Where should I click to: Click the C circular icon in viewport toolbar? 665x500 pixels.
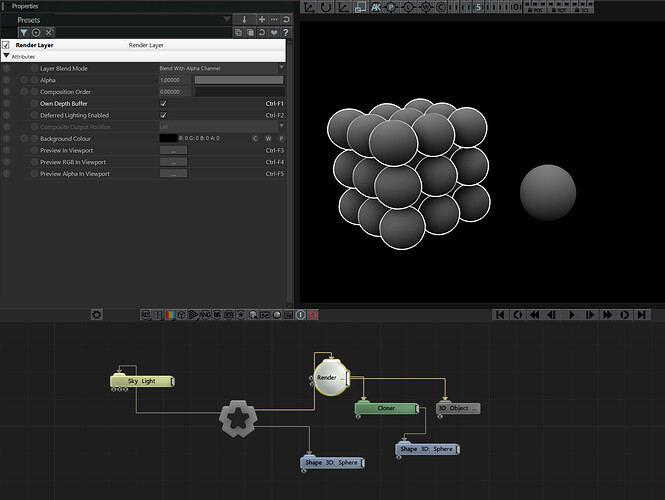click(441, 7)
